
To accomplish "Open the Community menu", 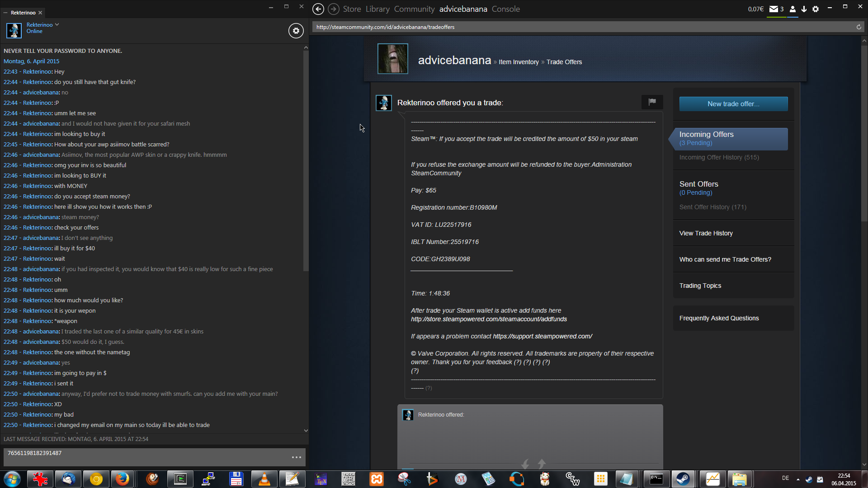I will point(414,9).
